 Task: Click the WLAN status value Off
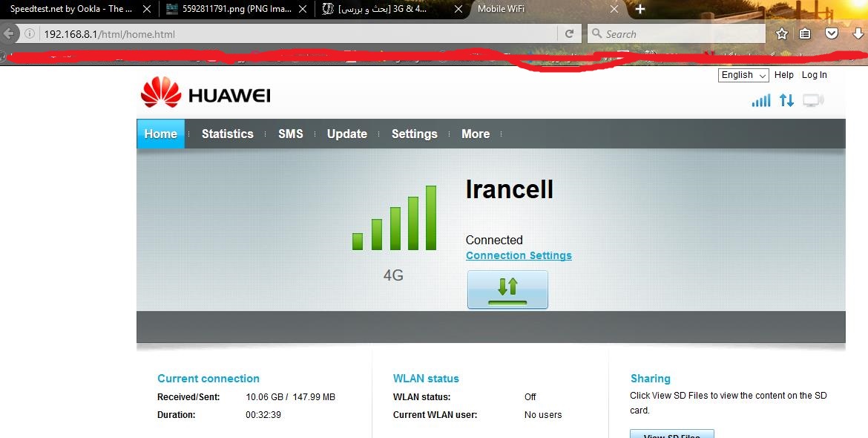pos(530,397)
